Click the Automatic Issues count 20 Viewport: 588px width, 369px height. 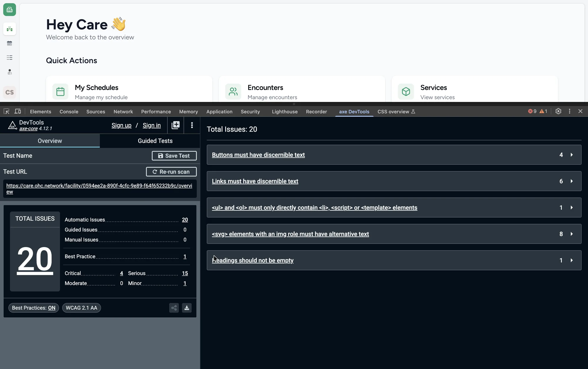point(185,220)
